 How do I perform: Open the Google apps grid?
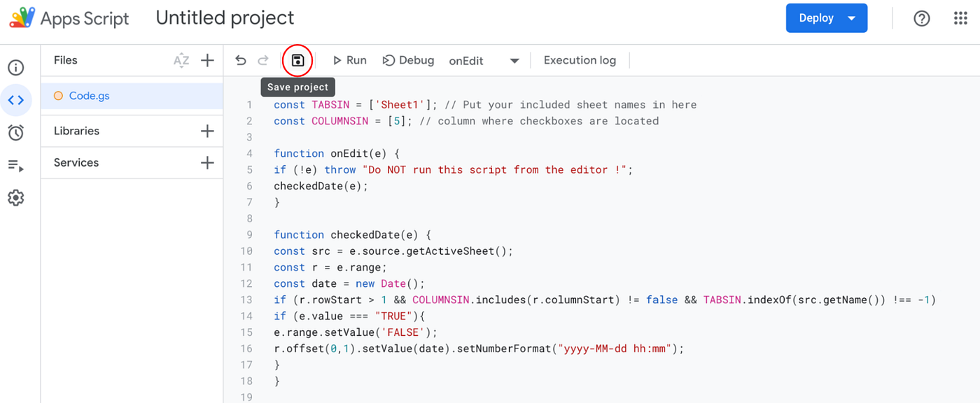tap(960, 18)
